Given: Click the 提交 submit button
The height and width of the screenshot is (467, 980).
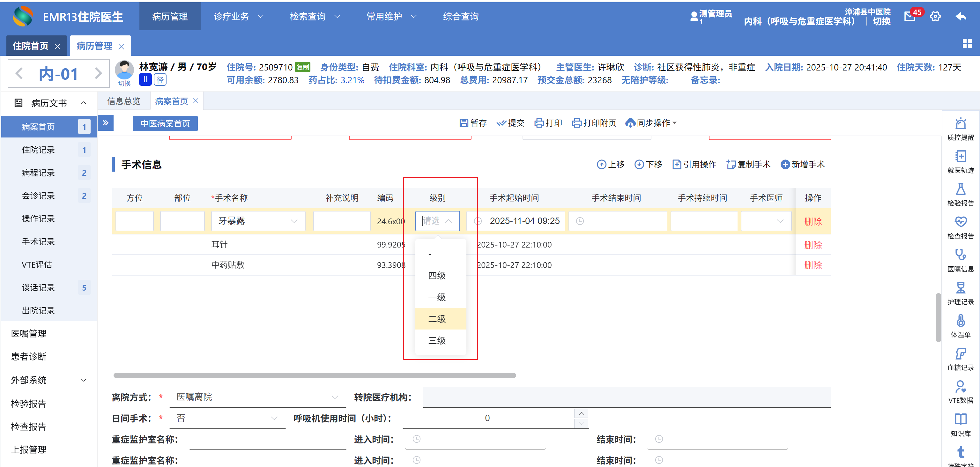Looking at the screenshot, I should pos(510,123).
